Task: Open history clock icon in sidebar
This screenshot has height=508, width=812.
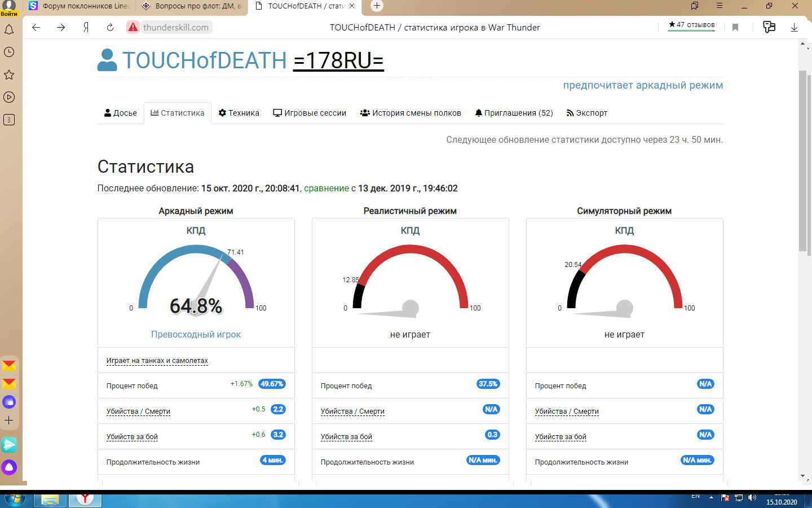Action: pyautogui.click(x=9, y=52)
